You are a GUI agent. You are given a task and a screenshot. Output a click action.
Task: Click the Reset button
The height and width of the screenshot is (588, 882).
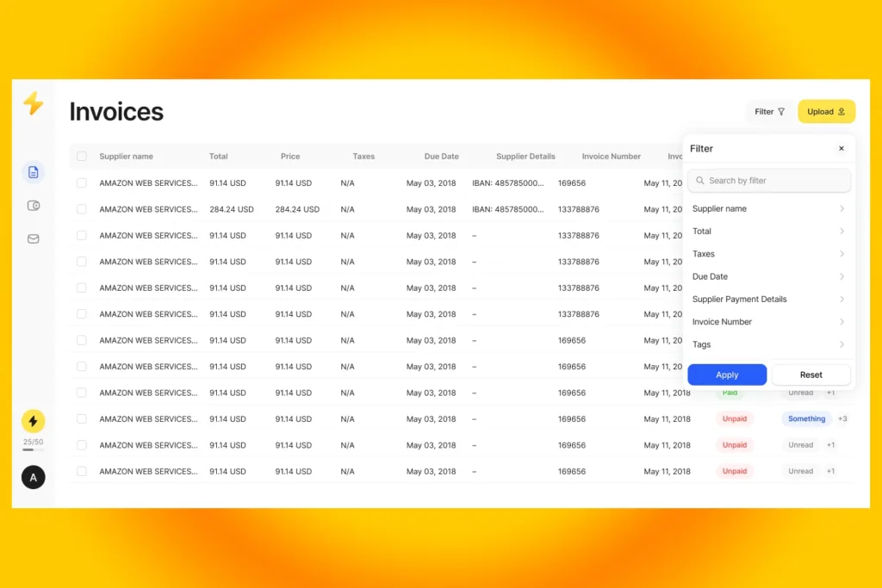tap(811, 374)
